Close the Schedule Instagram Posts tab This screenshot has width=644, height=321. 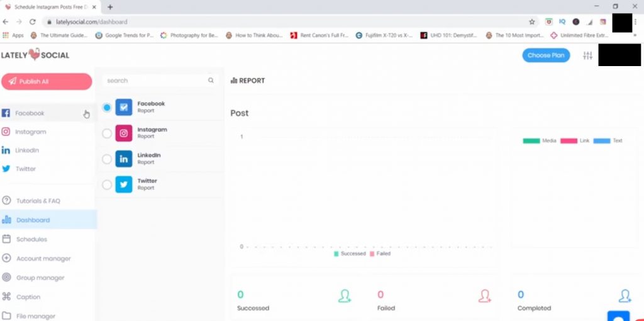click(94, 7)
